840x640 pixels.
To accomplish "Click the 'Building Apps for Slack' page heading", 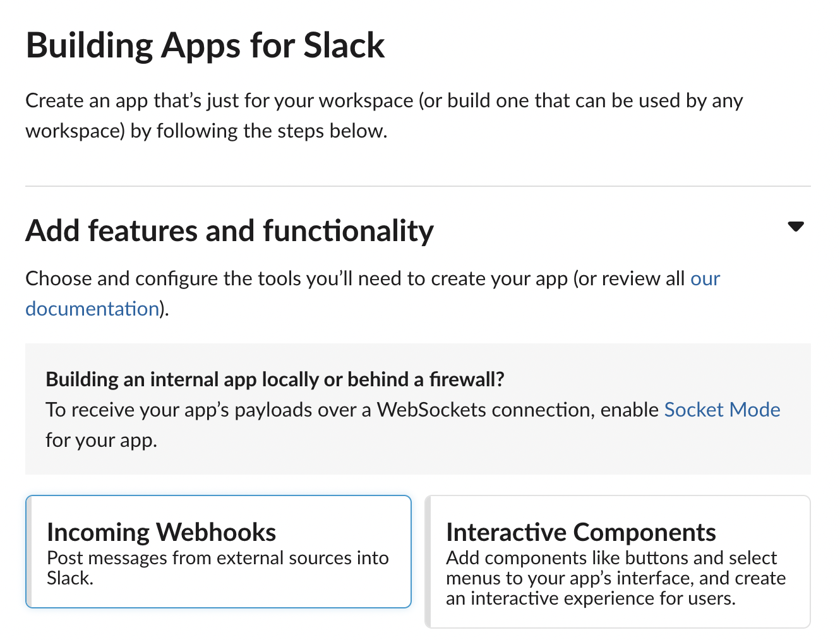I will [x=205, y=45].
